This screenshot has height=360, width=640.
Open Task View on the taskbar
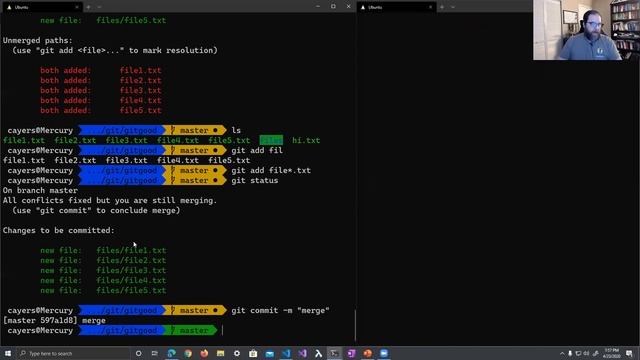coord(155,353)
